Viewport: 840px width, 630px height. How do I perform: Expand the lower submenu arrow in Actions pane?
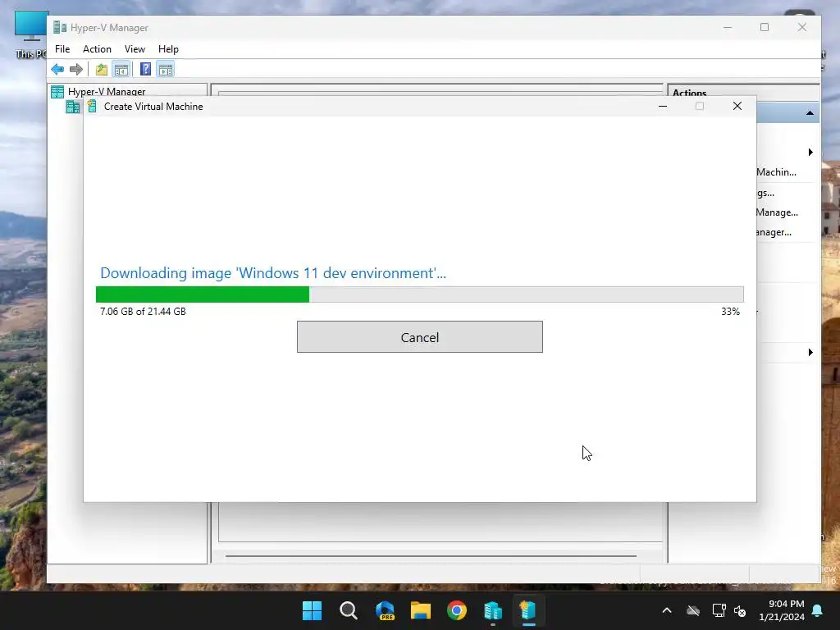click(810, 352)
